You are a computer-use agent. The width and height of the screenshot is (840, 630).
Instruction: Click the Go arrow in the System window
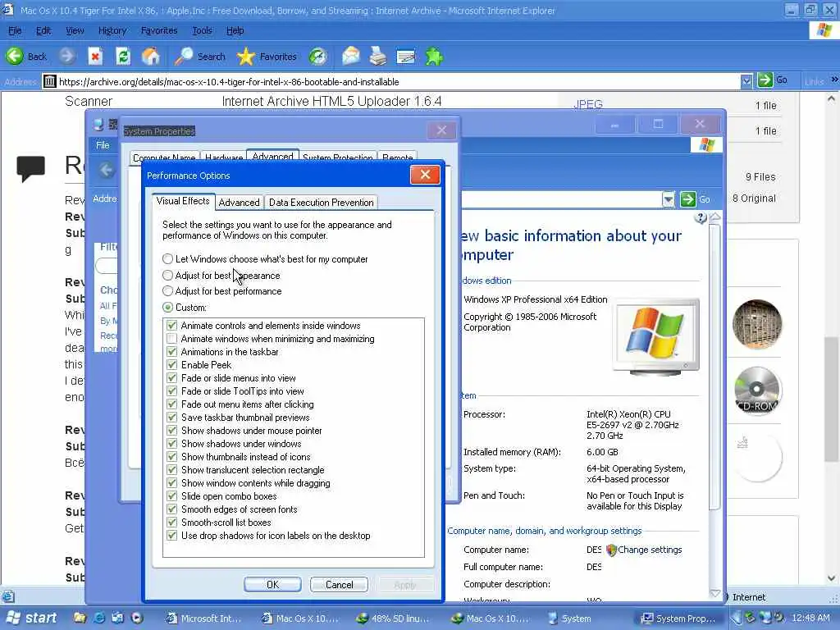[x=688, y=199]
